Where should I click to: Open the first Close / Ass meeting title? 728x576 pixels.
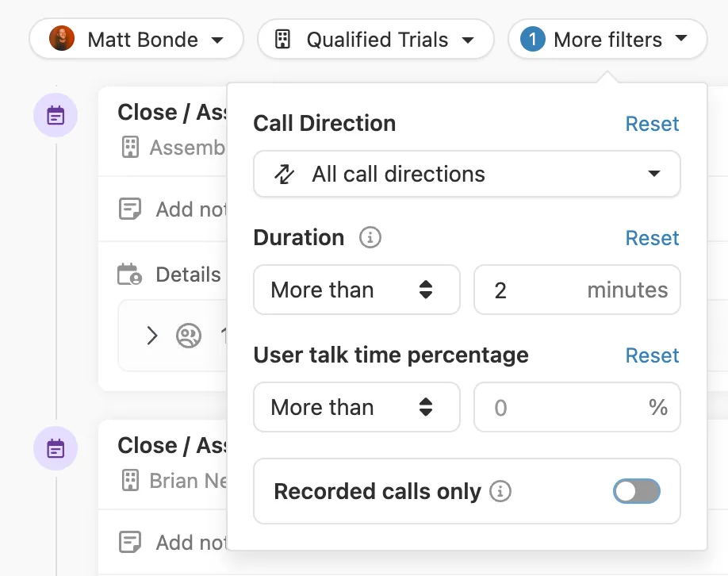(x=172, y=113)
